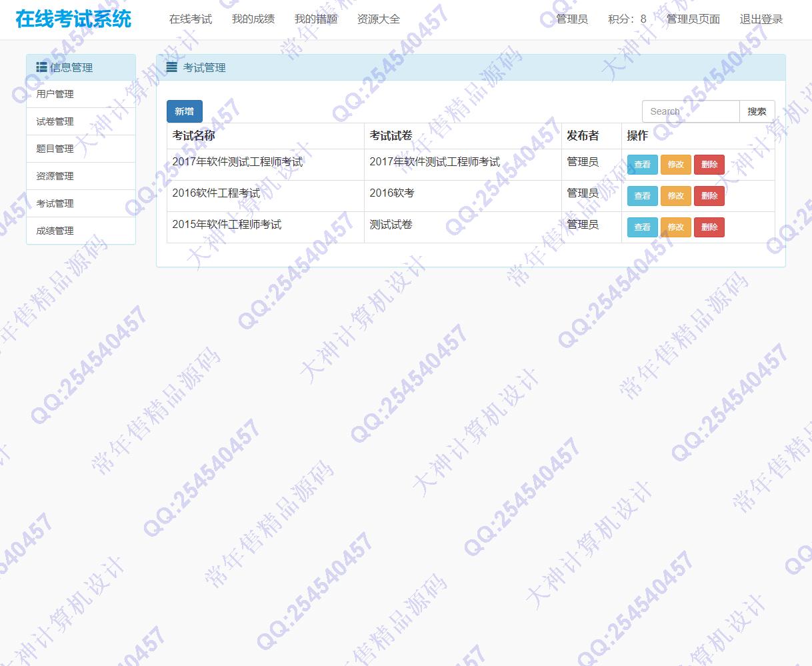View the 2017年软件测试工程师考试 exam with 查看
812x666 pixels.
(642, 165)
